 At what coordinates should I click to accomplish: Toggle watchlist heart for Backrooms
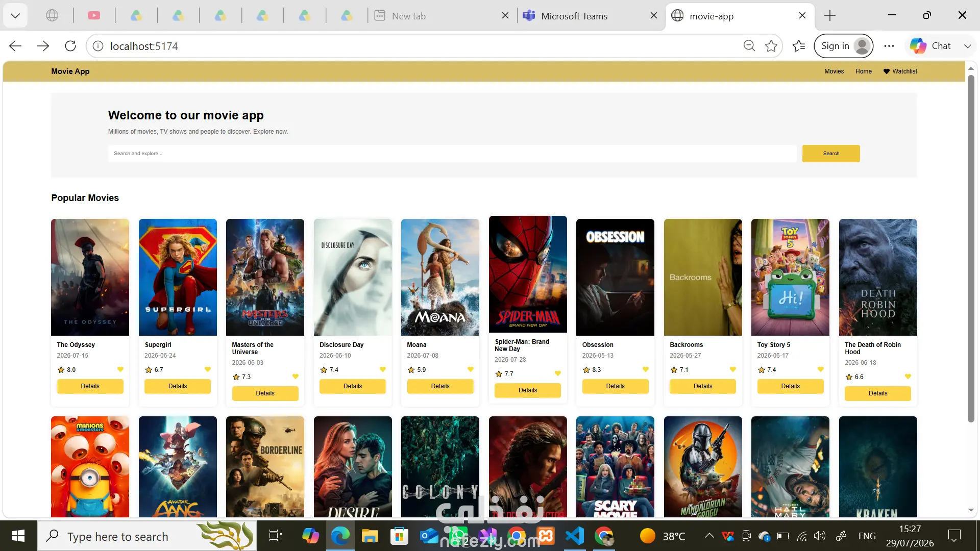click(x=733, y=369)
